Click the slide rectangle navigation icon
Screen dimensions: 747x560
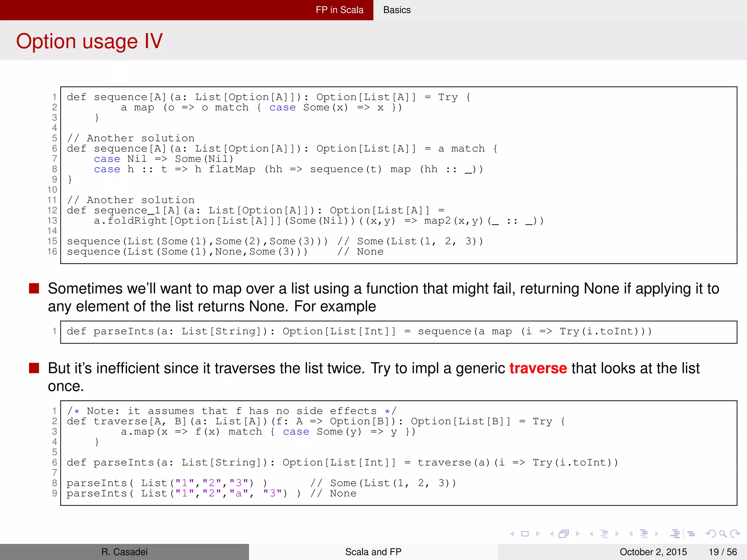point(525,534)
